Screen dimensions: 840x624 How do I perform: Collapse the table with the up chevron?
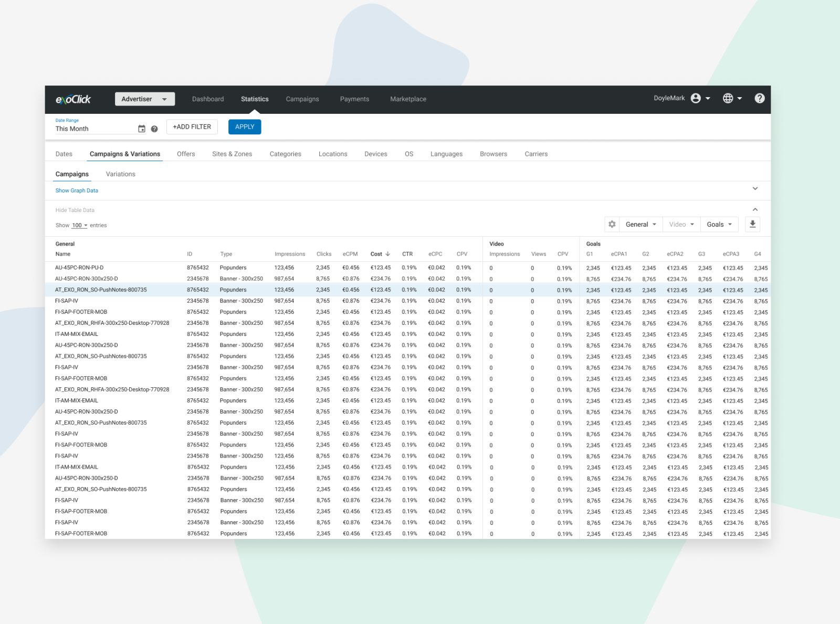point(755,209)
